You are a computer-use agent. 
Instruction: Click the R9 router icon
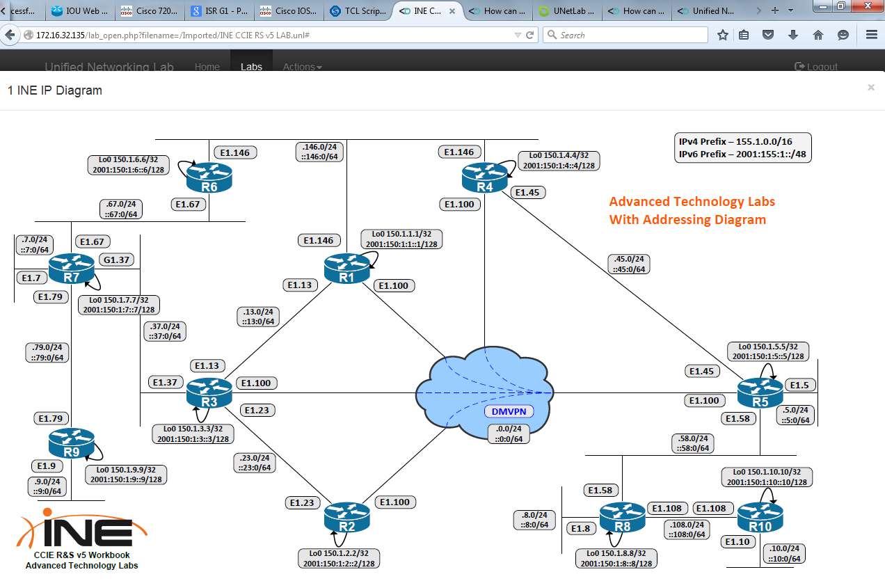pyautogui.click(x=72, y=443)
